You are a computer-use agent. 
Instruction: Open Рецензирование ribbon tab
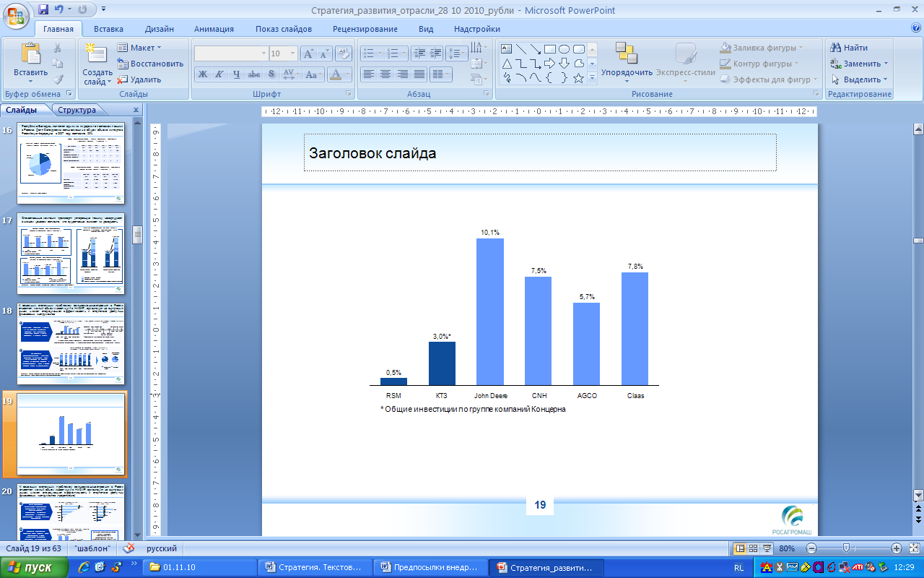point(365,29)
